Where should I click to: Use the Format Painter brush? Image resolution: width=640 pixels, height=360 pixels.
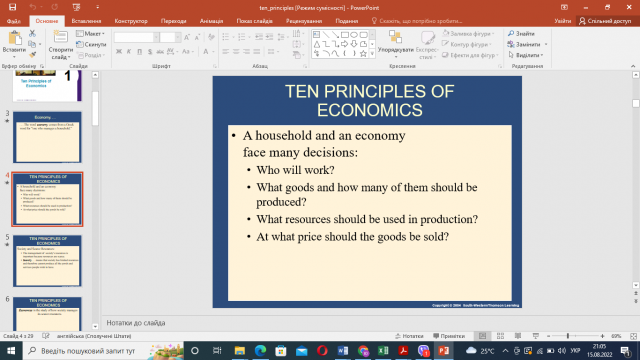click(x=32, y=55)
